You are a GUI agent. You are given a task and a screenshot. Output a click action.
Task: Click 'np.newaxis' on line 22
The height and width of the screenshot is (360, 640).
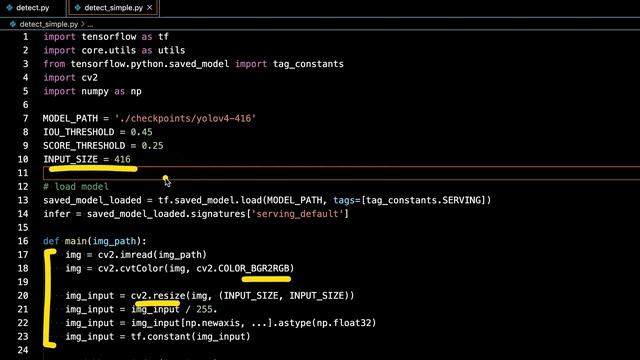tap(213, 323)
